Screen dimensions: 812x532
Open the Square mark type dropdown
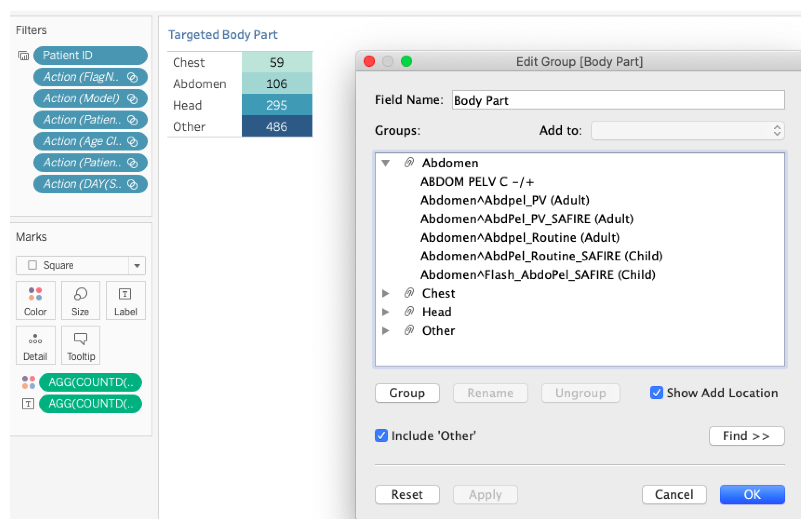point(137,266)
